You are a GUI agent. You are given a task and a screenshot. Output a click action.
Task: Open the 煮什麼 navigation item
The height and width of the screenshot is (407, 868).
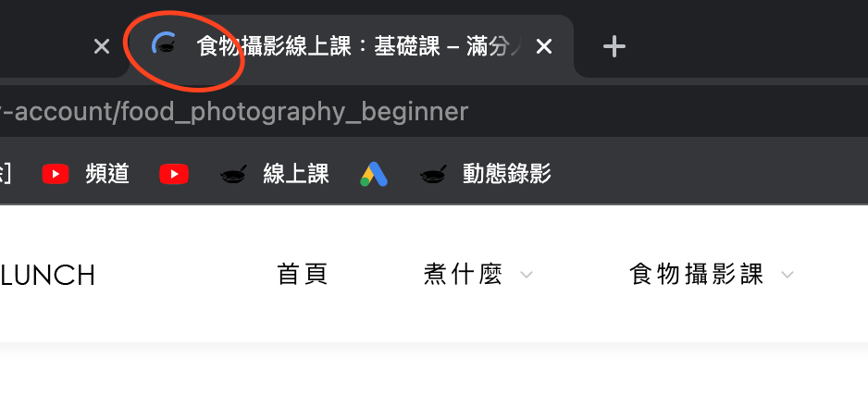point(463,275)
